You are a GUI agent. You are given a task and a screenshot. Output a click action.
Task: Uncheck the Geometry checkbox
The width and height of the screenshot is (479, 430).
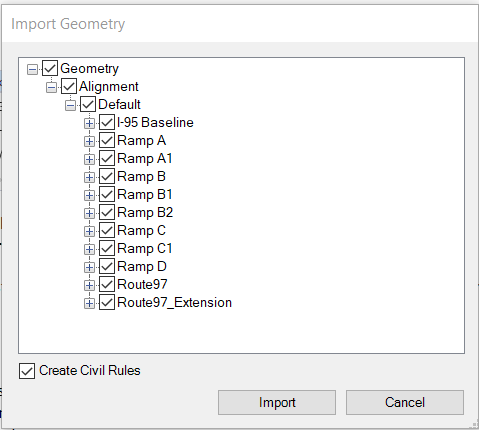pos(50,68)
